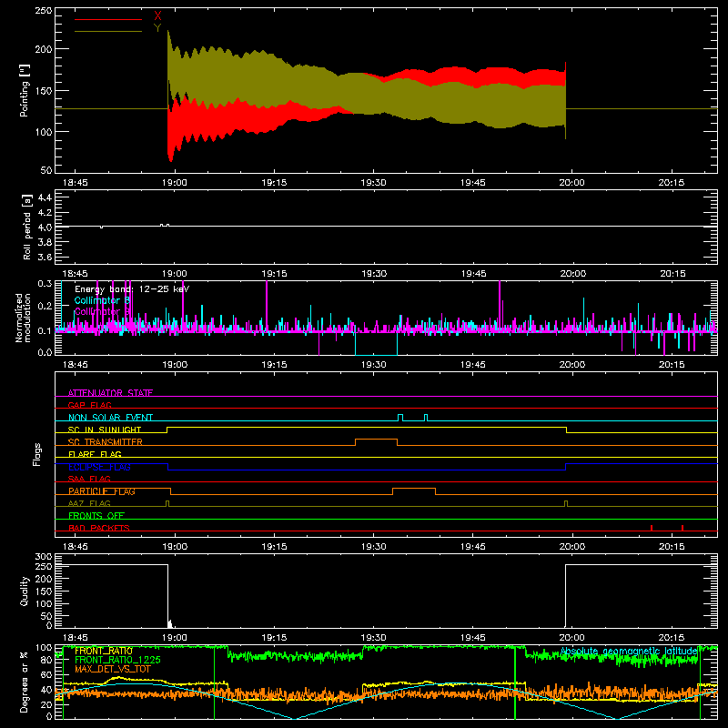Viewport: 728px width, 728px height.
Task: Click the 0.3 tick on modulation axis
Action: pyautogui.click(x=45, y=283)
